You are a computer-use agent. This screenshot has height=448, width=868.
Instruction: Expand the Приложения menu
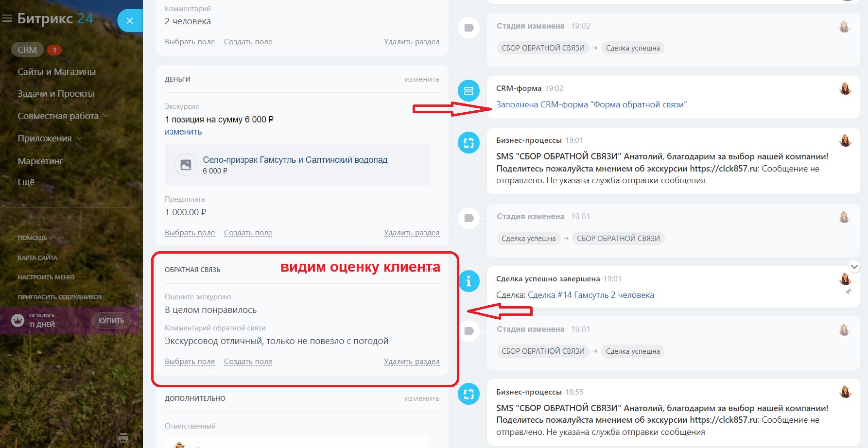[x=50, y=138]
